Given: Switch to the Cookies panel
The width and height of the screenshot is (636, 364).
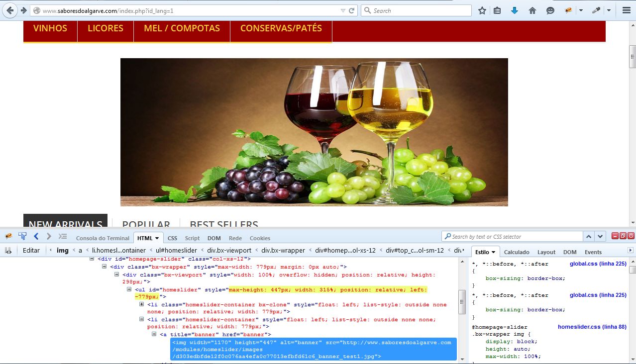Looking at the screenshot, I should [x=260, y=238].
